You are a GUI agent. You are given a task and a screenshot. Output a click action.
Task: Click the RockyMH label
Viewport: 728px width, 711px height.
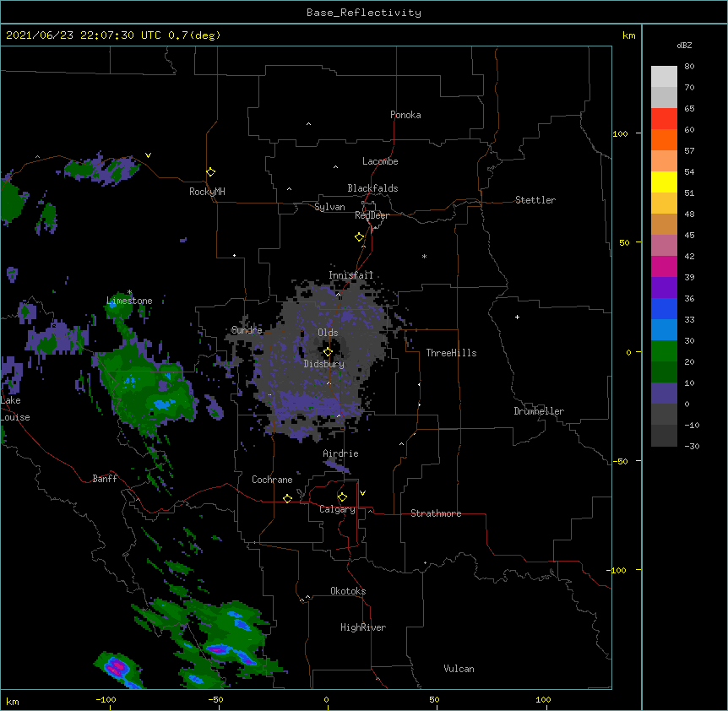pos(207,192)
